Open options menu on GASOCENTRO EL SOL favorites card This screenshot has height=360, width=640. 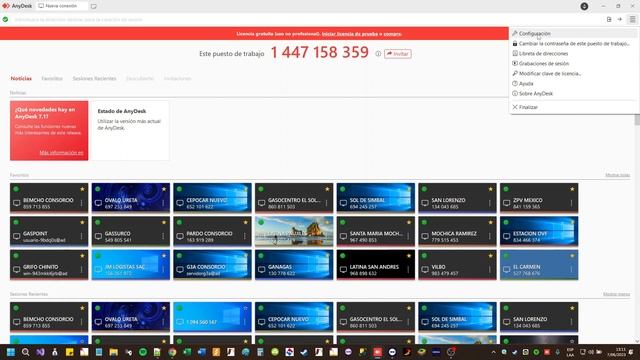coord(327,203)
